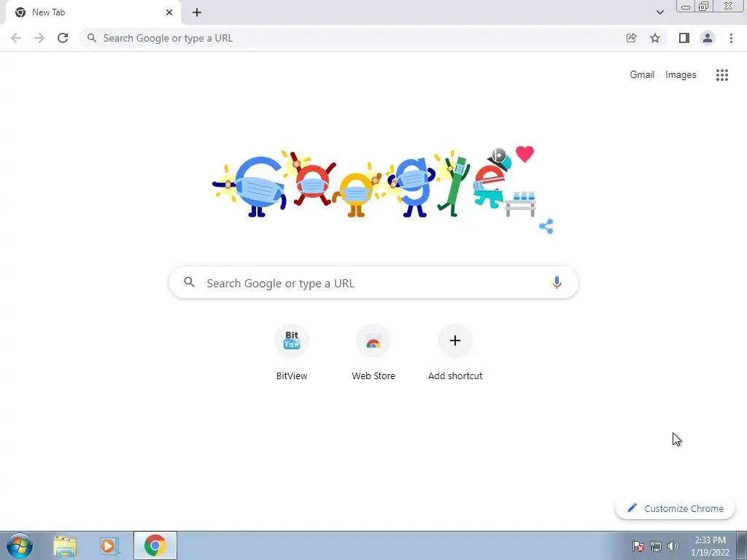747x560 pixels.
Task: Open the Chrome three-dot menu
Action: point(731,38)
